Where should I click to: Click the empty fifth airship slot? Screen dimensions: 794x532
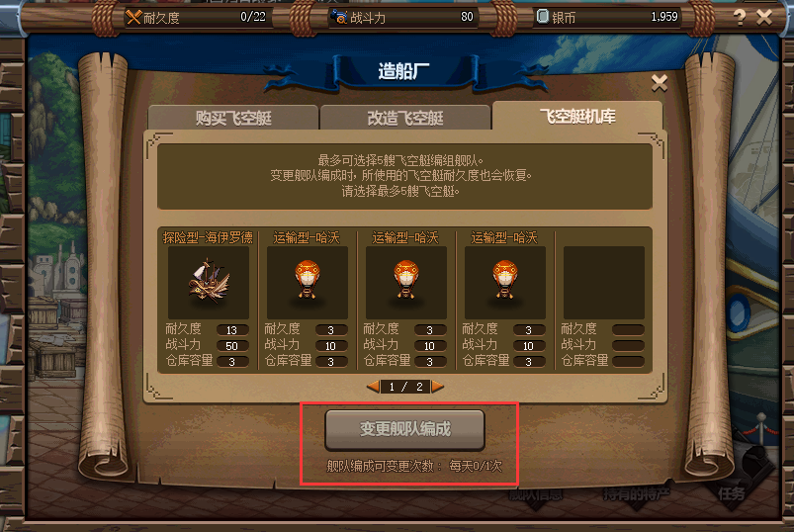pyautogui.click(x=603, y=283)
